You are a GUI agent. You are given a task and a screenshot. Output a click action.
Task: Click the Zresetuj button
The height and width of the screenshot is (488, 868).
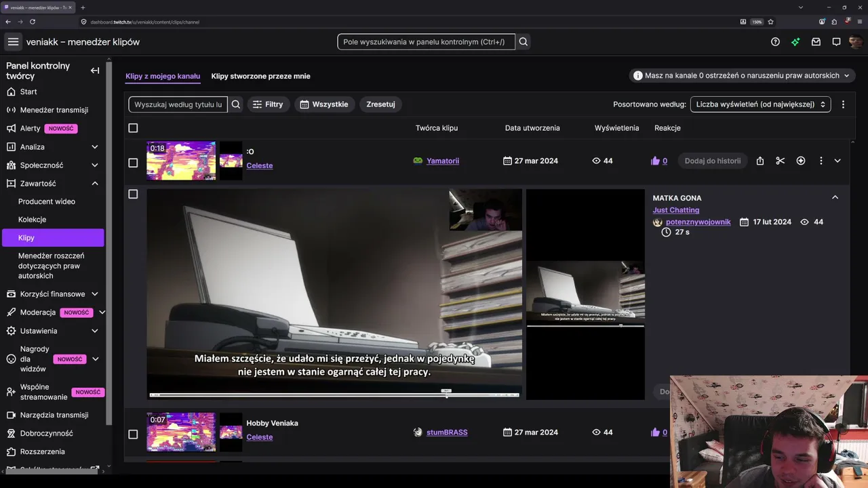[x=380, y=104]
